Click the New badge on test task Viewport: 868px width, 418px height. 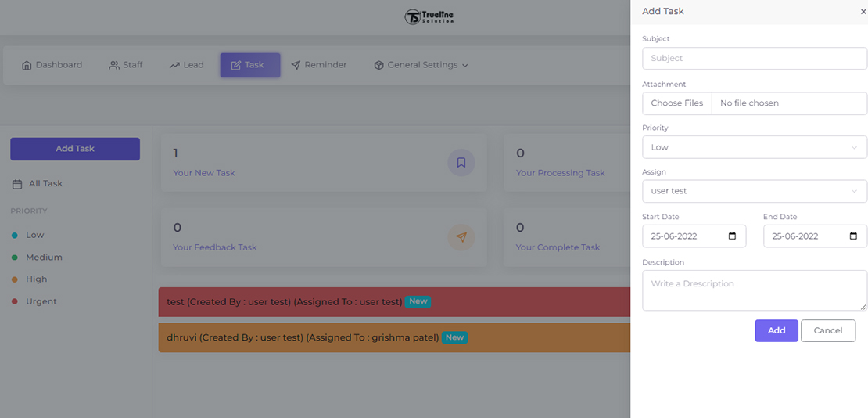(x=418, y=301)
